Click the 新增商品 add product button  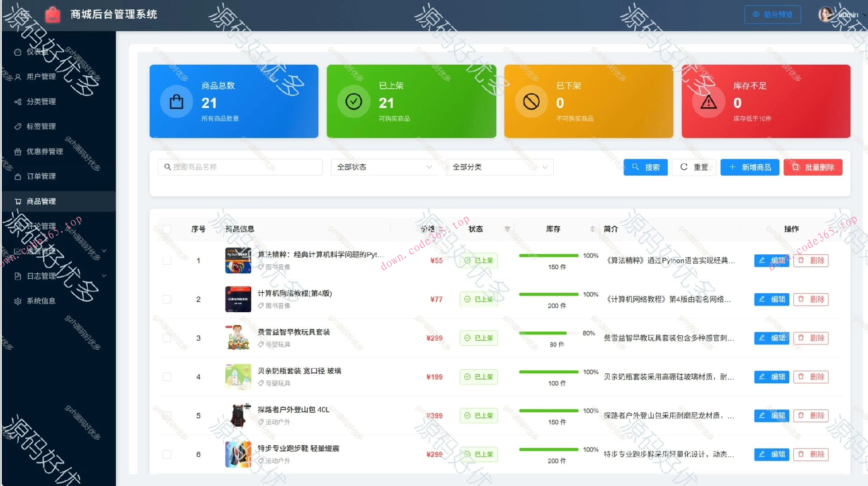(x=749, y=167)
